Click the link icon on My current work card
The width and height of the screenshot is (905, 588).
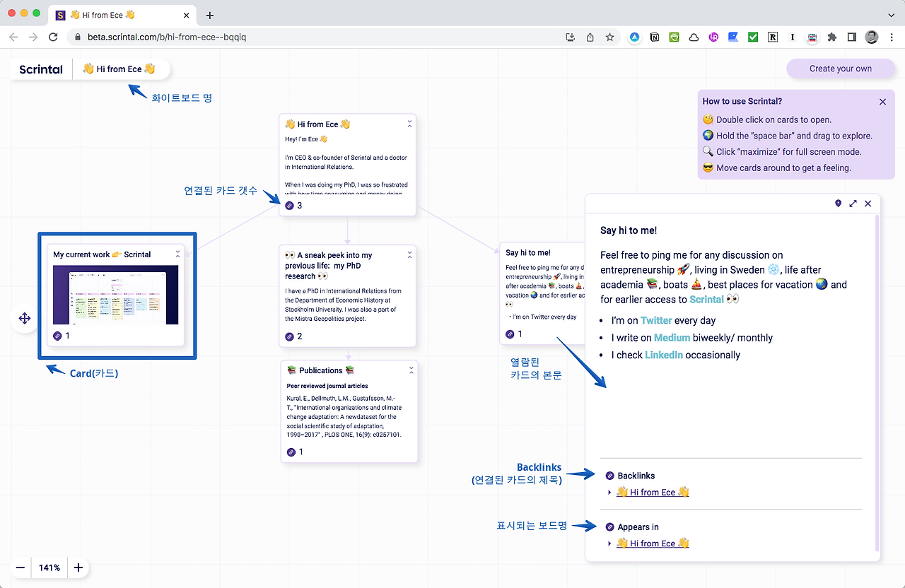pyautogui.click(x=57, y=336)
